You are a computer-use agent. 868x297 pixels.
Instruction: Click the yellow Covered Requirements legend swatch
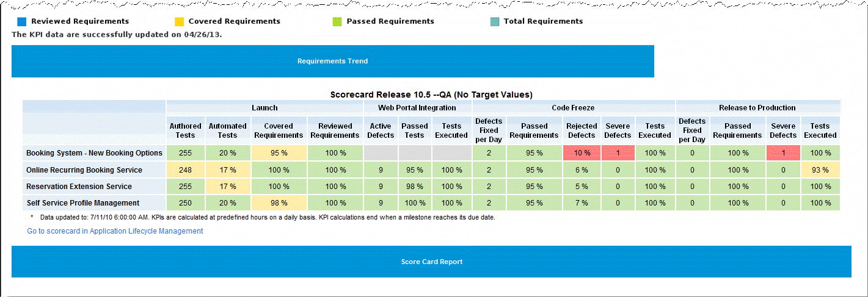[179, 21]
